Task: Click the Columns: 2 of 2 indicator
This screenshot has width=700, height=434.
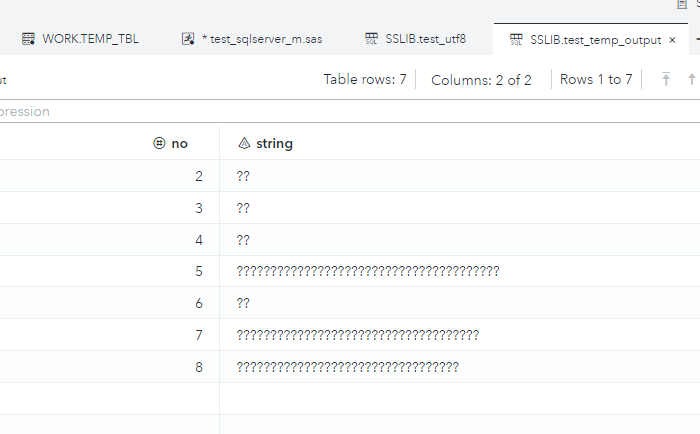Action: point(481,80)
